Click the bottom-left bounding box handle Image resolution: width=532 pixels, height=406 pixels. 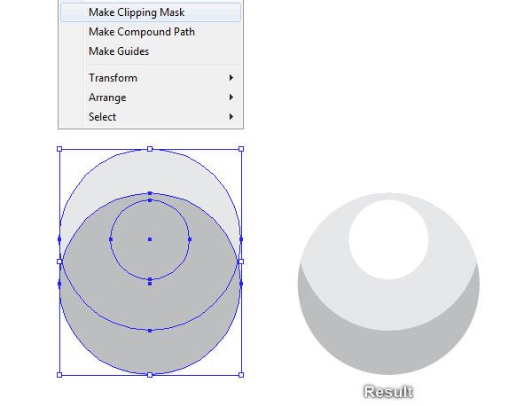(59, 375)
